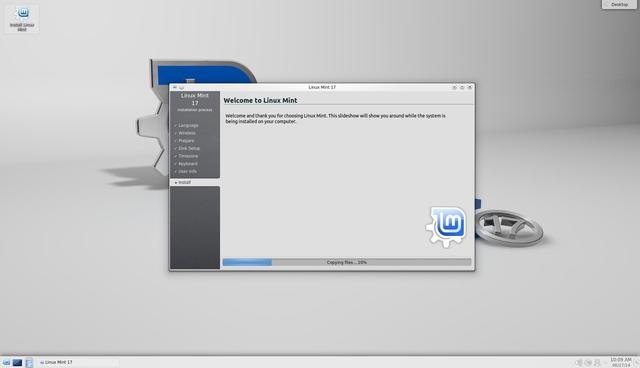Click the Desktop toolbox button in the top corner
This screenshot has height=368, width=640.
point(619,4)
